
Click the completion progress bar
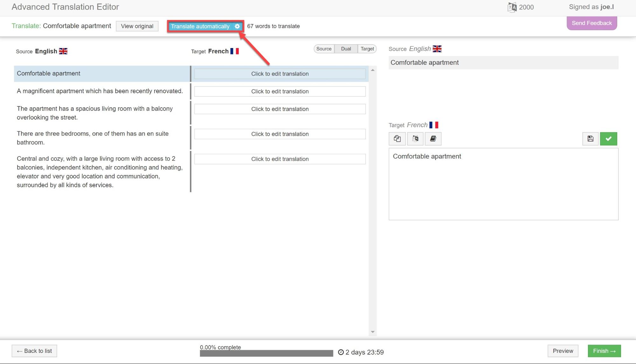(266, 353)
